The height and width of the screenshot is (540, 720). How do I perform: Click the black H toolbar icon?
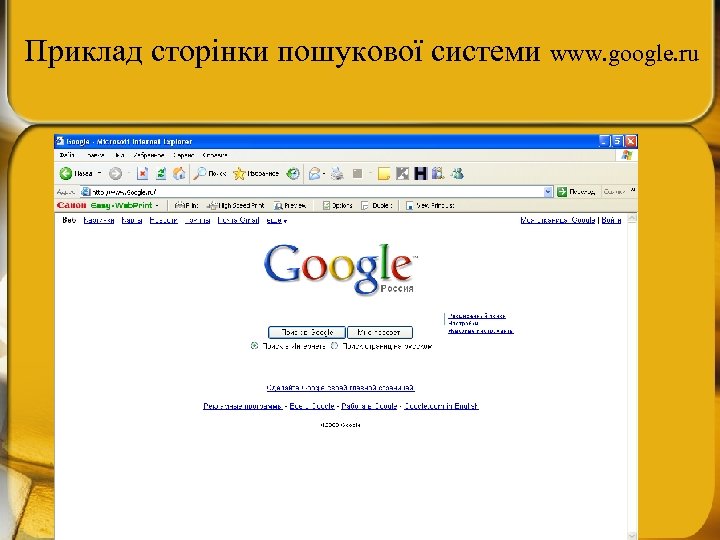pos(420,174)
